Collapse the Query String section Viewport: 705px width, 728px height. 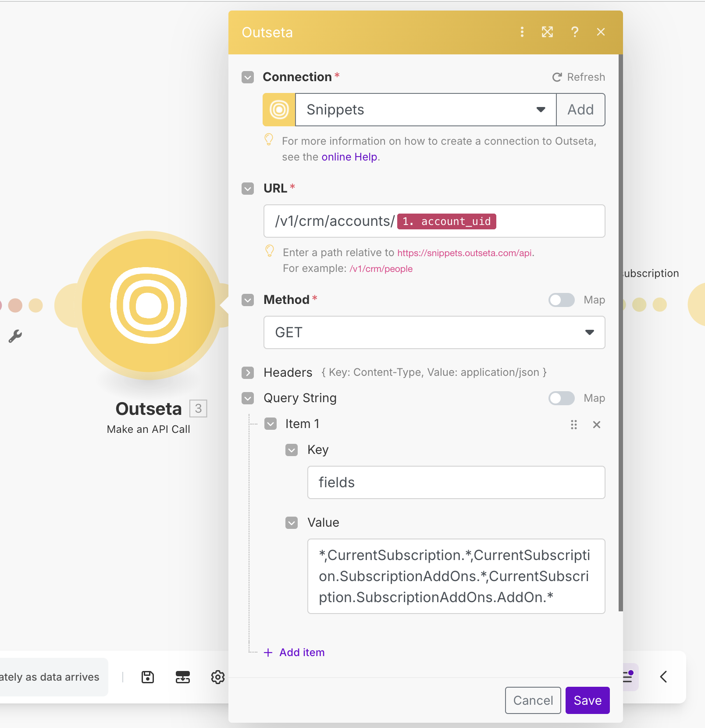(x=248, y=398)
